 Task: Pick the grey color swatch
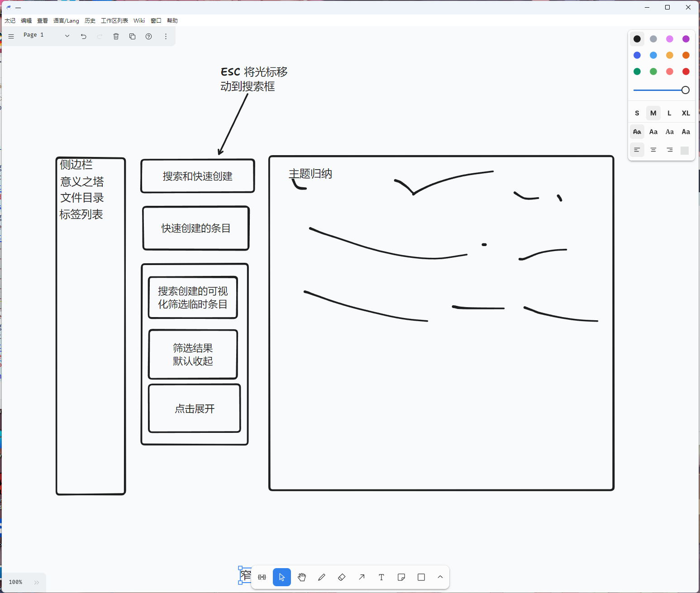tap(653, 39)
